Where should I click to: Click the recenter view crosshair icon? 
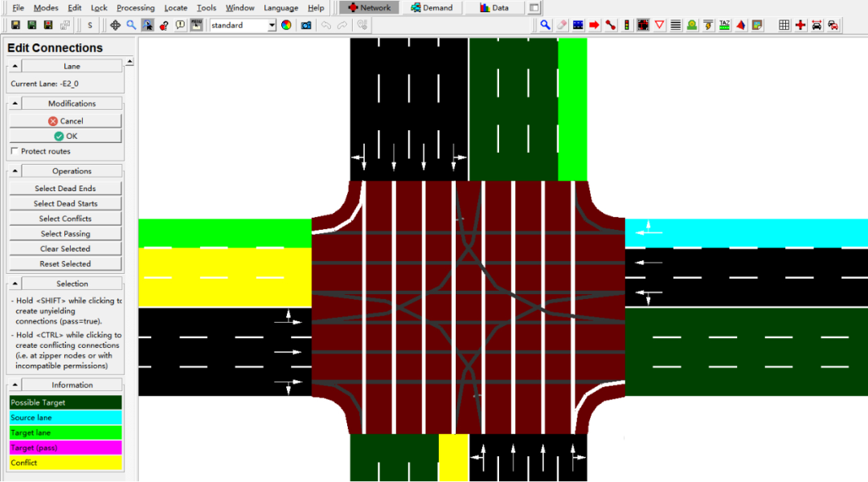coord(115,25)
